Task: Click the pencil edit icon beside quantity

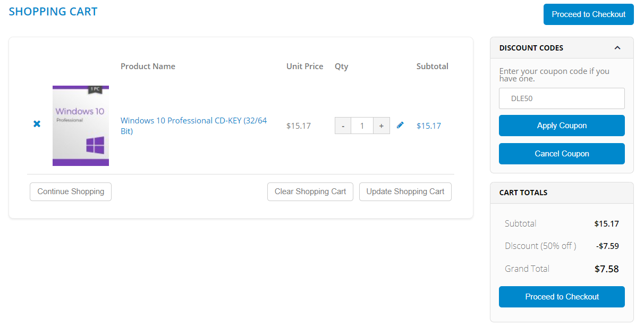Action: tap(400, 125)
